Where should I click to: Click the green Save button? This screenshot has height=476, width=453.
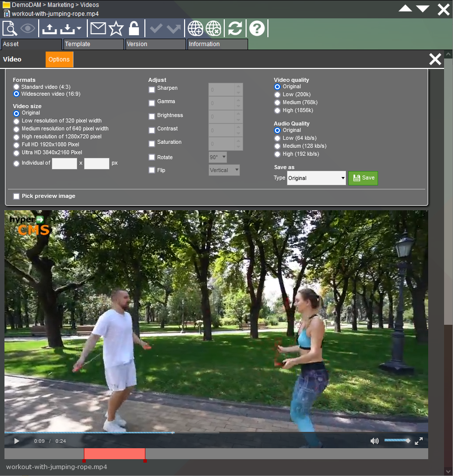point(363,178)
